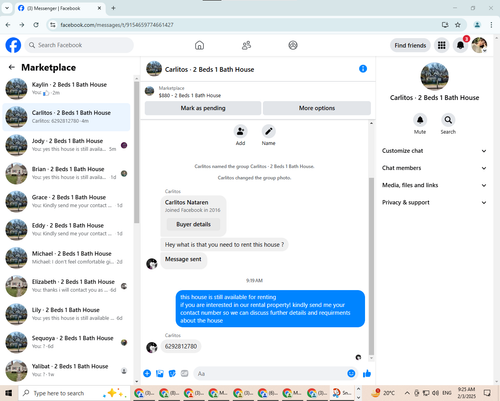Click the large group photo in right panel

point(434,76)
